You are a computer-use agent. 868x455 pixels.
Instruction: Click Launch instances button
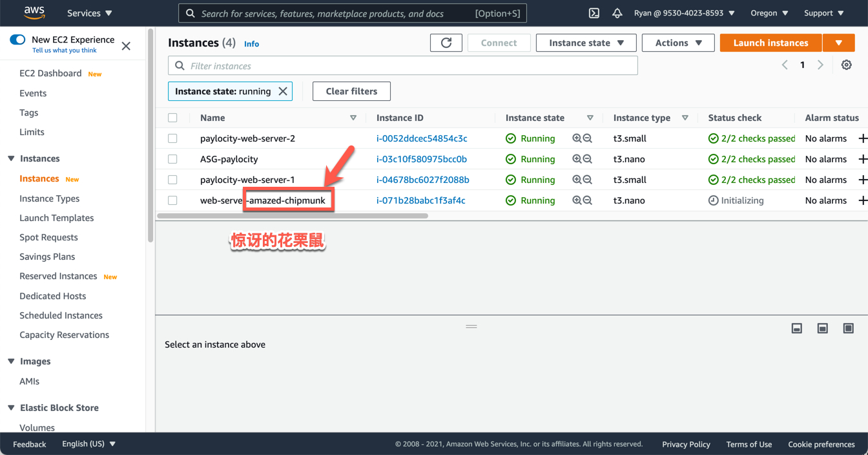(770, 43)
